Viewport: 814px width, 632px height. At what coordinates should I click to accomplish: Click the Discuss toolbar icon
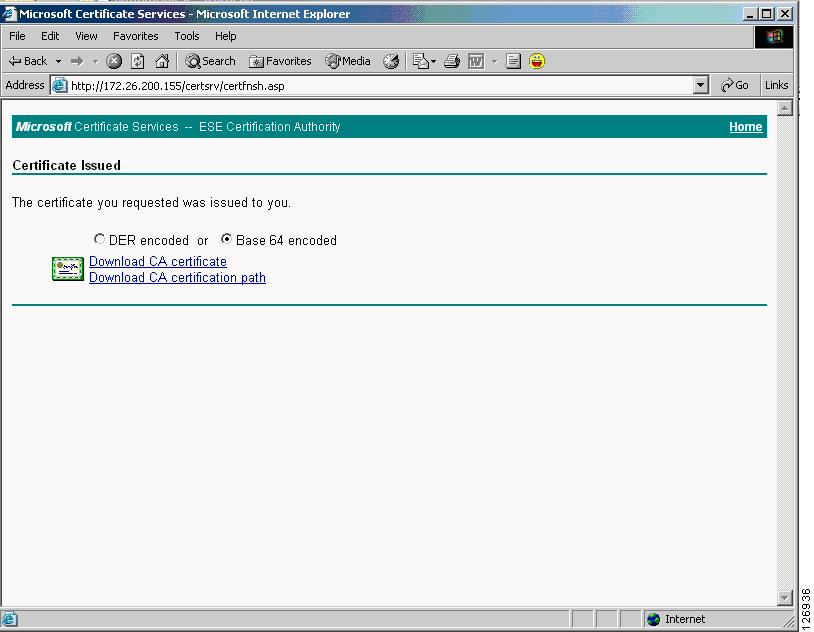(513, 61)
